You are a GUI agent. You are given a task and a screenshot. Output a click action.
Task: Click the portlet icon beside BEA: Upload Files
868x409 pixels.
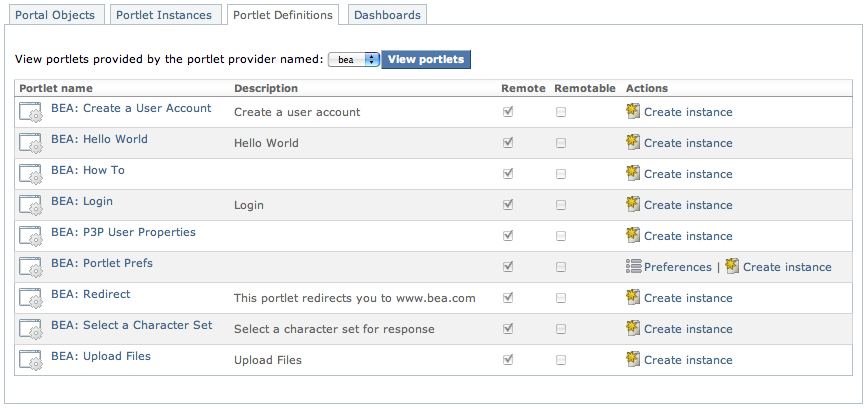click(x=30, y=360)
